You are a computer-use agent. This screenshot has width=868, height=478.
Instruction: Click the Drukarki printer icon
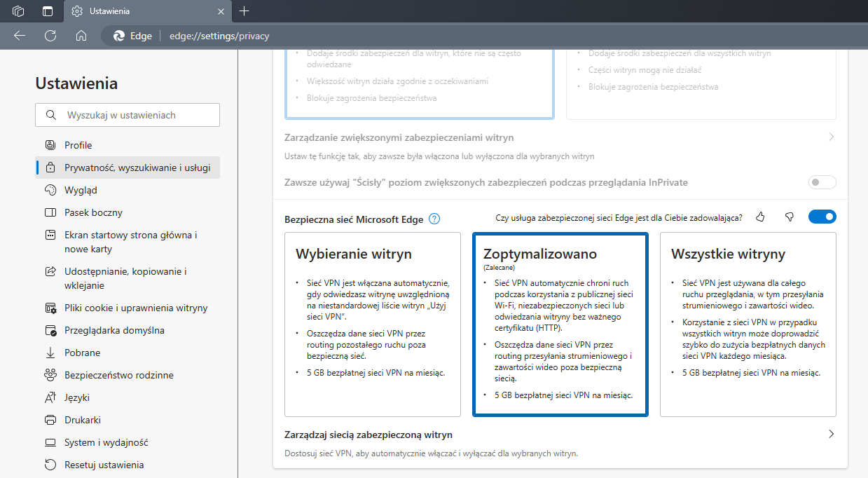point(50,420)
